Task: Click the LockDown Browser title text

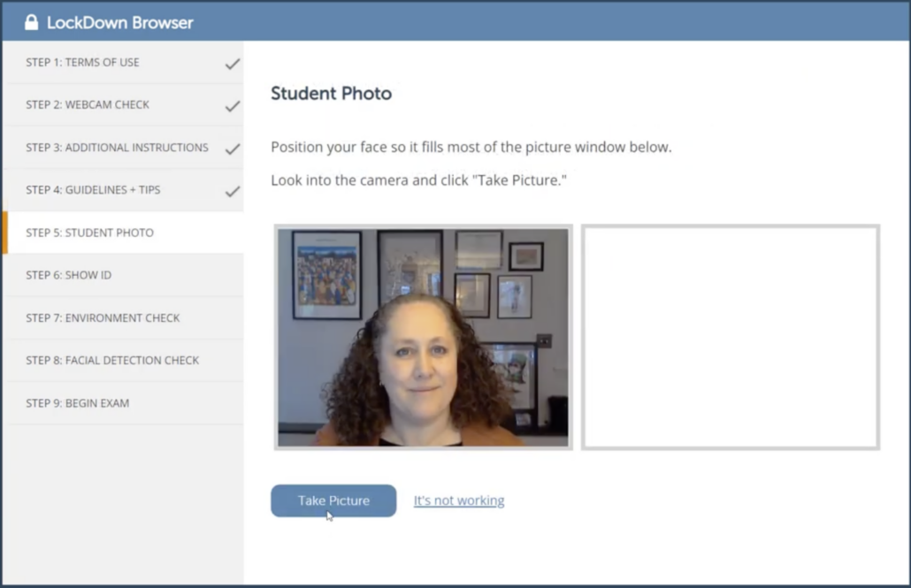Action: (x=119, y=23)
